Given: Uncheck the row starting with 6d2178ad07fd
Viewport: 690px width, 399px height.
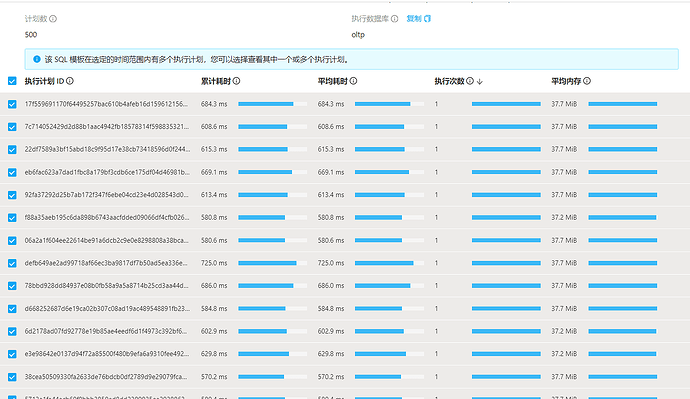Looking at the screenshot, I should click(12, 331).
